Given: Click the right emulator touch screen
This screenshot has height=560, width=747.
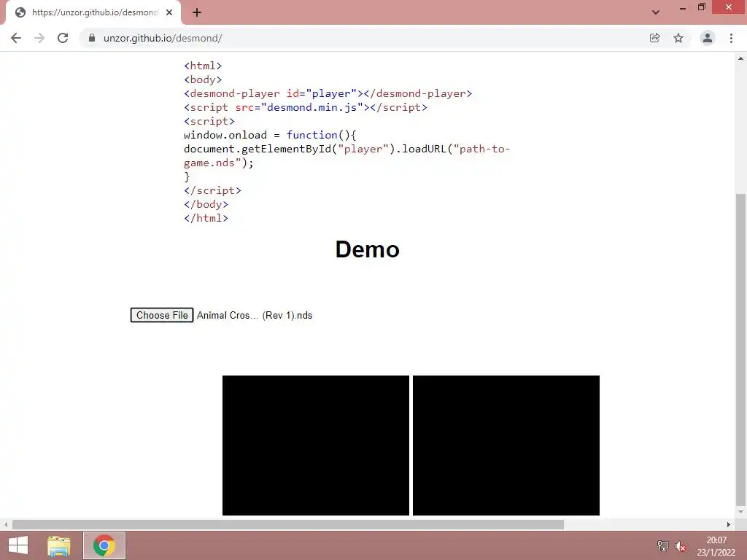Looking at the screenshot, I should point(506,446).
